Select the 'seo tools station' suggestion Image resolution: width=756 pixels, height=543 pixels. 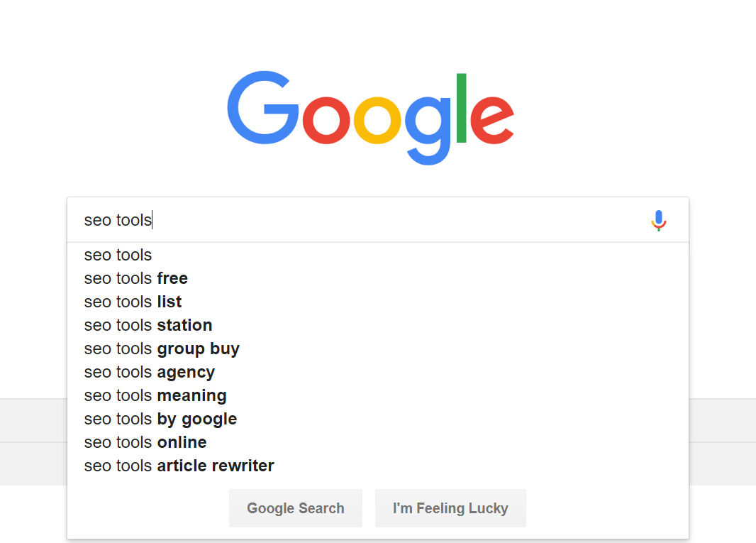(x=378, y=325)
